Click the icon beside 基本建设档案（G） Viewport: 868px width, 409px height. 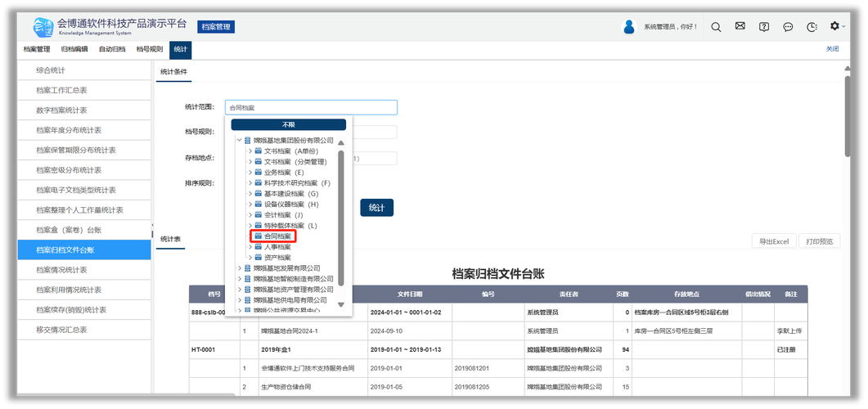tap(258, 194)
